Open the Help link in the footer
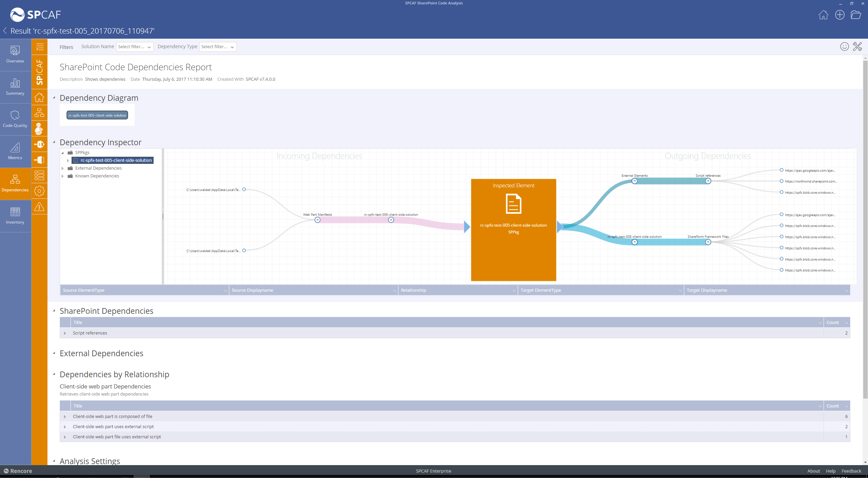This screenshot has width=868, height=478. (x=831, y=471)
